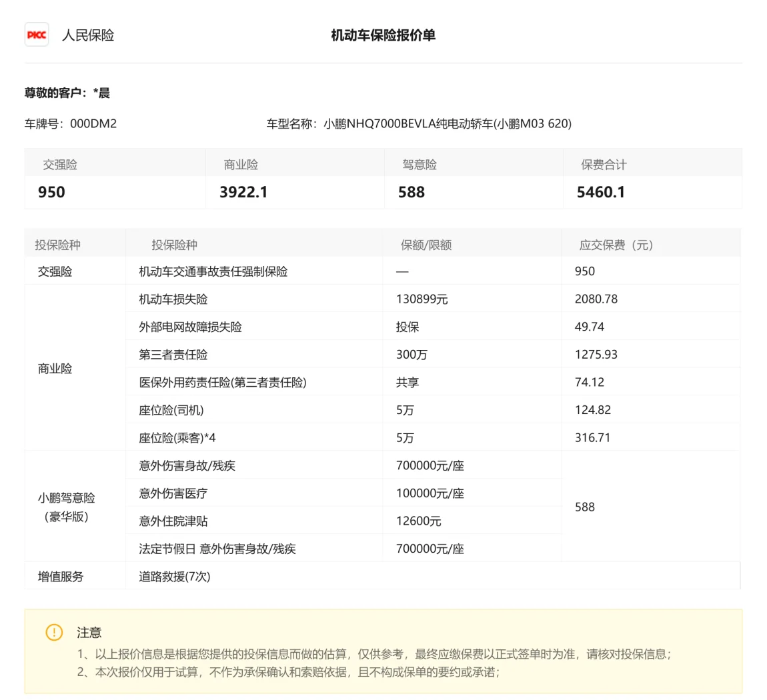Select the 交强险 summary amount 950
Screen dimensions: 767x700
tap(51, 192)
